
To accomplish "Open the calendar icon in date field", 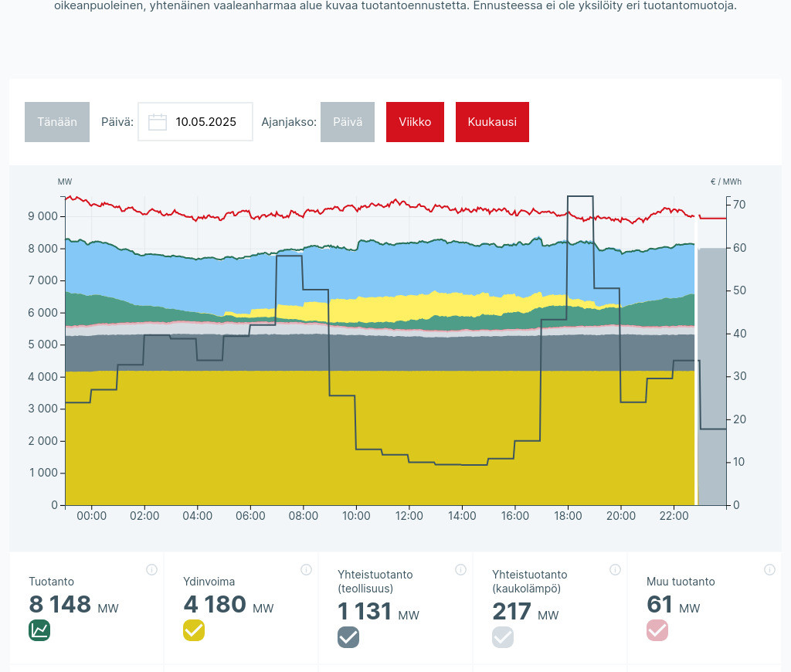I will point(158,122).
